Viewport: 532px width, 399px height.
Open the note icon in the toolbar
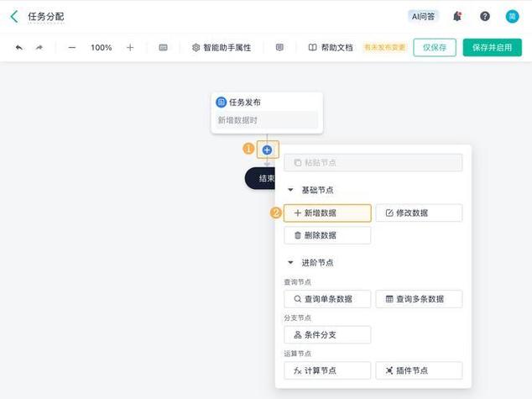[279, 47]
